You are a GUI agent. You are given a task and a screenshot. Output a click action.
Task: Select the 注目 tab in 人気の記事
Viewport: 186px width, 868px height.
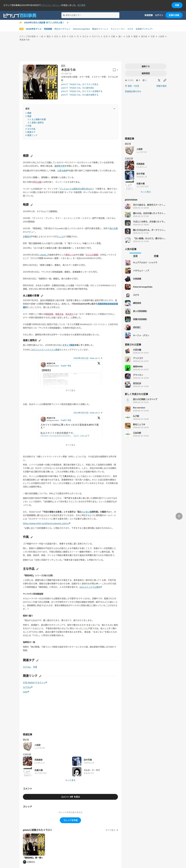[135, 256]
